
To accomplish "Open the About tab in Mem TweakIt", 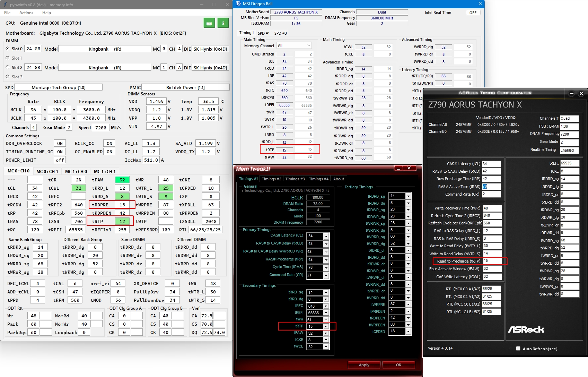I will tap(339, 179).
